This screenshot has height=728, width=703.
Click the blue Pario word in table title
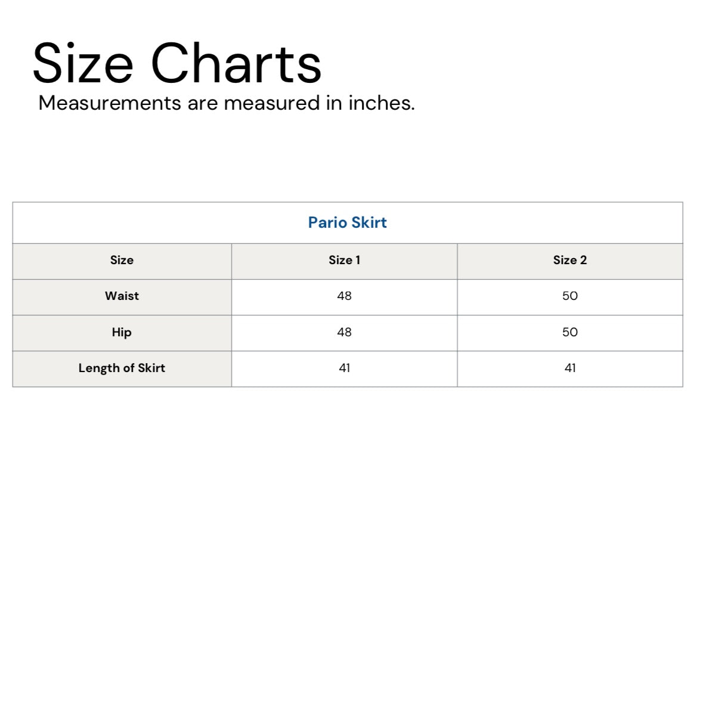click(x=327, y=223)
